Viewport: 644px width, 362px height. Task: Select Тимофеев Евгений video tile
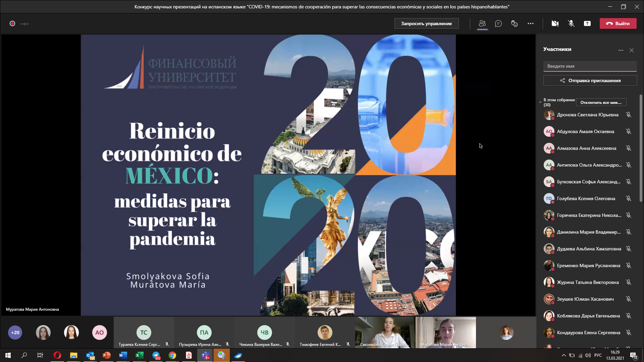(x=325, y=333)
